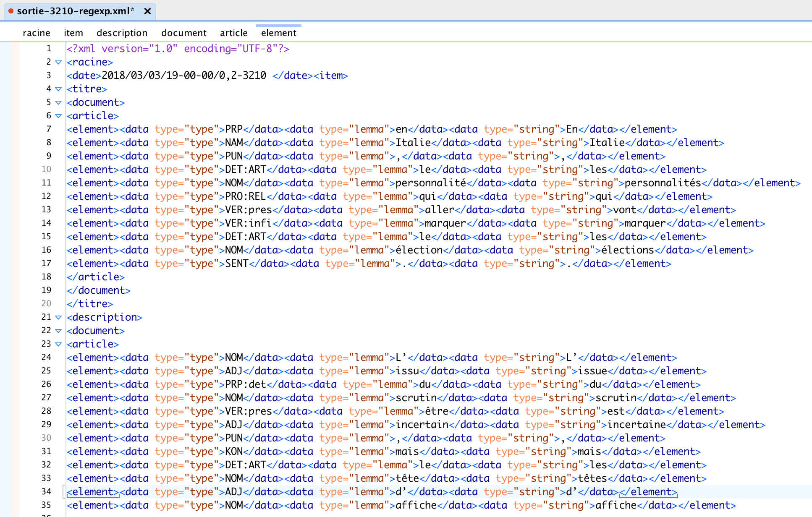812x517 pixels.
Task: Collapse the titre tag on line 4
Action: [x=58, y=89]
